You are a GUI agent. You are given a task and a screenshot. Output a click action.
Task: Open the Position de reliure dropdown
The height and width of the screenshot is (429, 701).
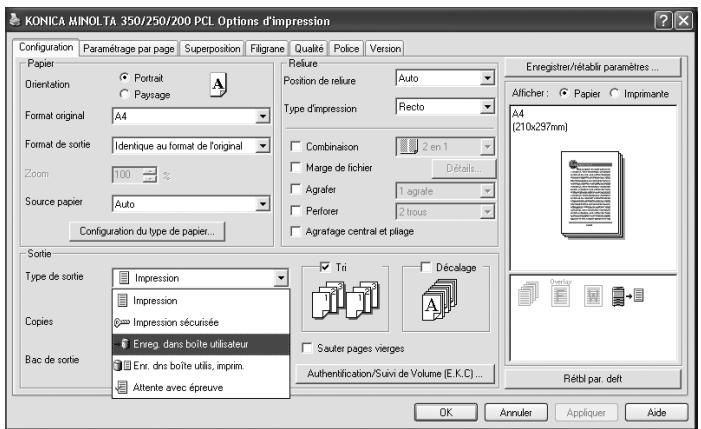pyautogui.click(x=487, y=79)
